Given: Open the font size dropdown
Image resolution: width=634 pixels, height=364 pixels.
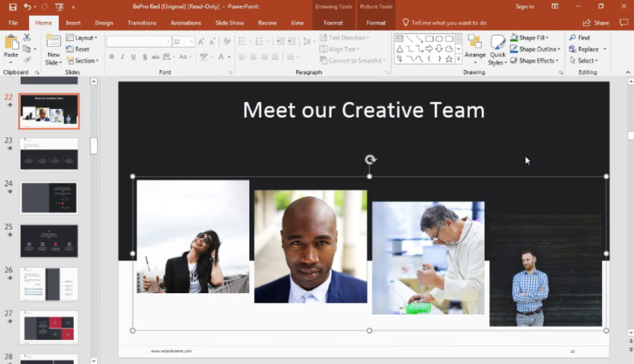Looking at the screenshot, I should point(192,41).
